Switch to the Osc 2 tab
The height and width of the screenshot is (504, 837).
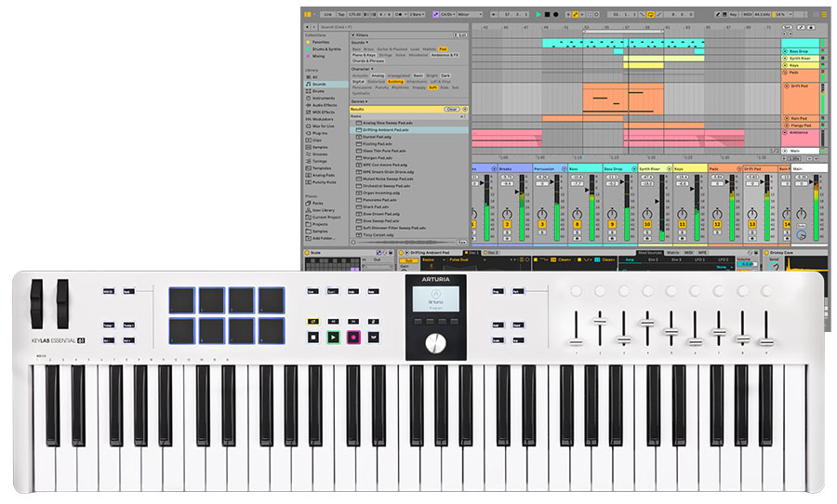pyautogui.click(x=492, y=253)
